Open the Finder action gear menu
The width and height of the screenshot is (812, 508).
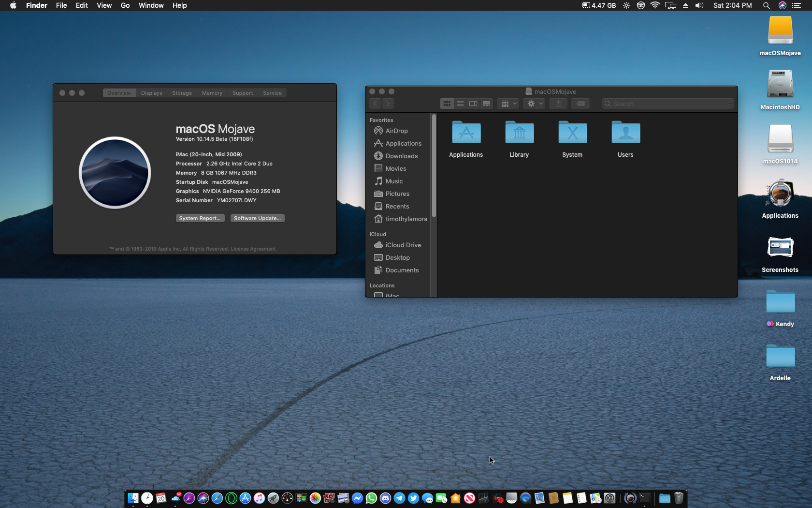(x=534, y=104)
